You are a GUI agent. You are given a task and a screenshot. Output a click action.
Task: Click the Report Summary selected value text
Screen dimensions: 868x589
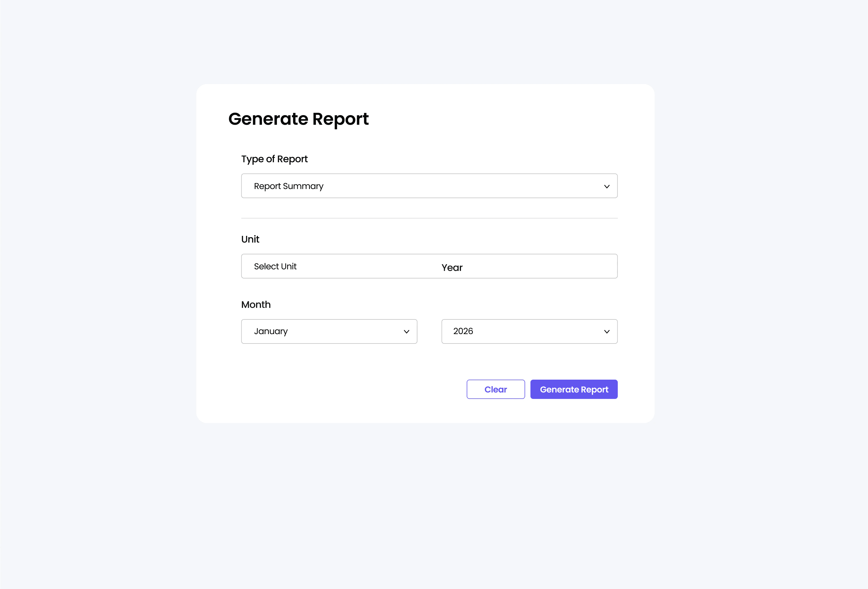click(288, 186)
